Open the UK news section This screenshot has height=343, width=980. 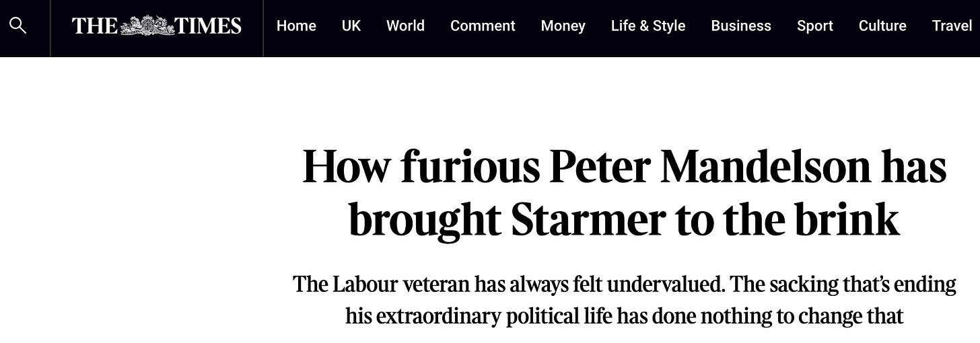click(351, 26)
